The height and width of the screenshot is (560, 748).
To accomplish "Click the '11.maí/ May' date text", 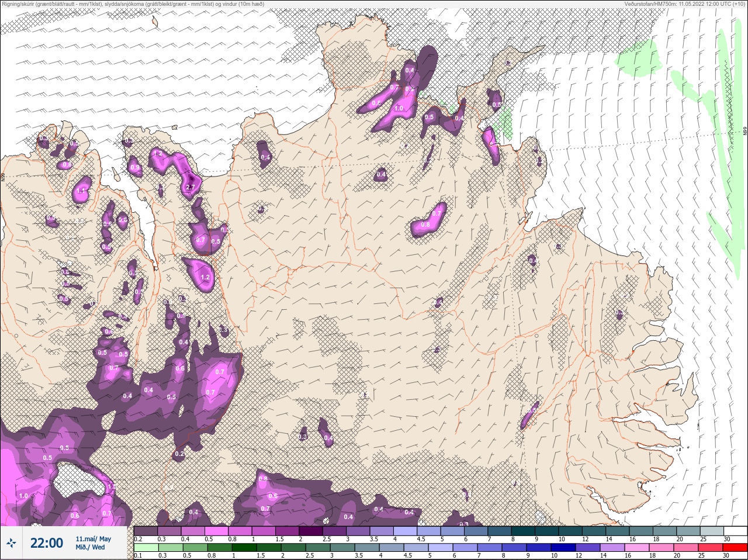I will pos(93,539).
